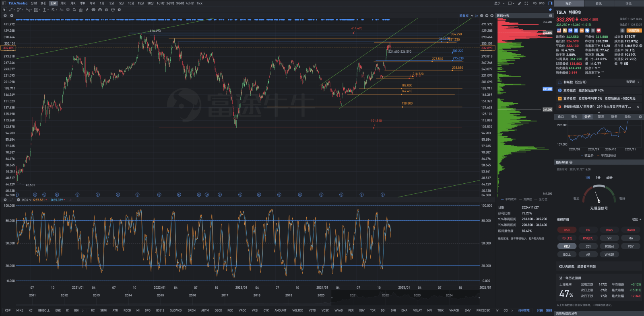Enable the magnet snap tool
644x316 pixels.
[100, 10]
